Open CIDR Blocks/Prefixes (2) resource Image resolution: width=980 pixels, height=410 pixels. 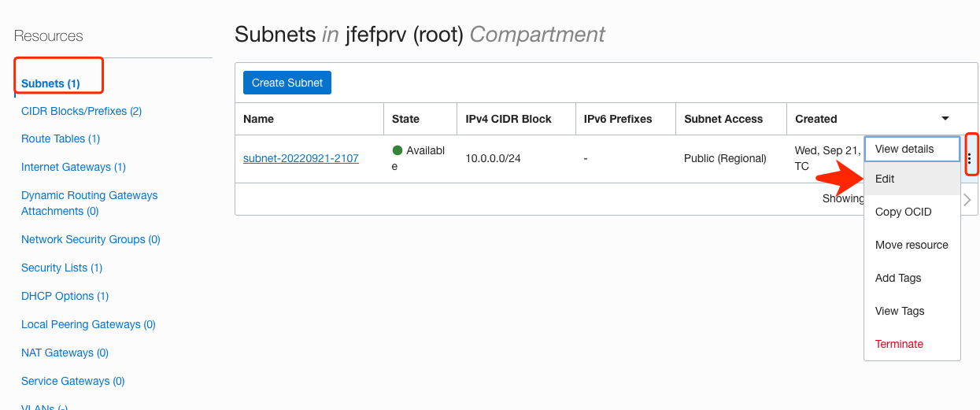[x=81, y=111]
